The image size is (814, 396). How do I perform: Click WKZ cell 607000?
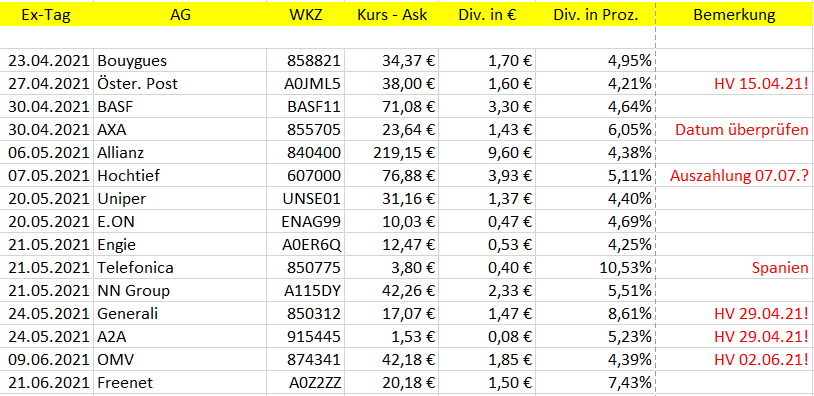(x=306, y=175)
